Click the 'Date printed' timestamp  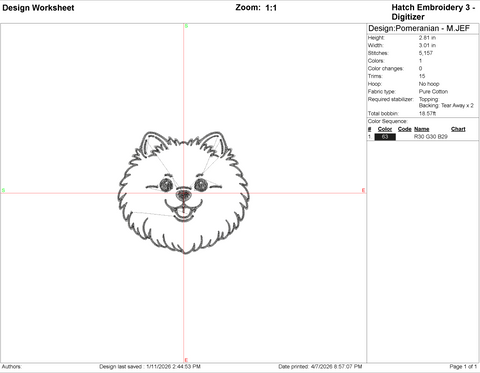(320, 367)
